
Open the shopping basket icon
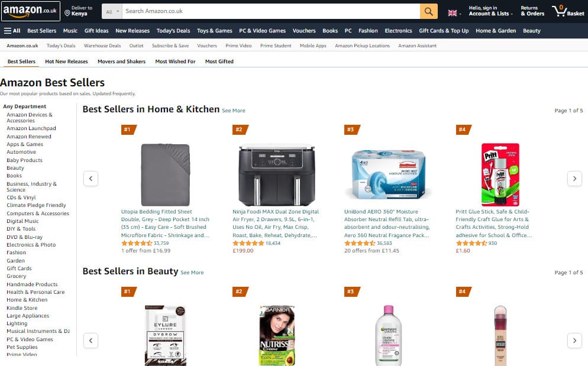tap(568, 11)
